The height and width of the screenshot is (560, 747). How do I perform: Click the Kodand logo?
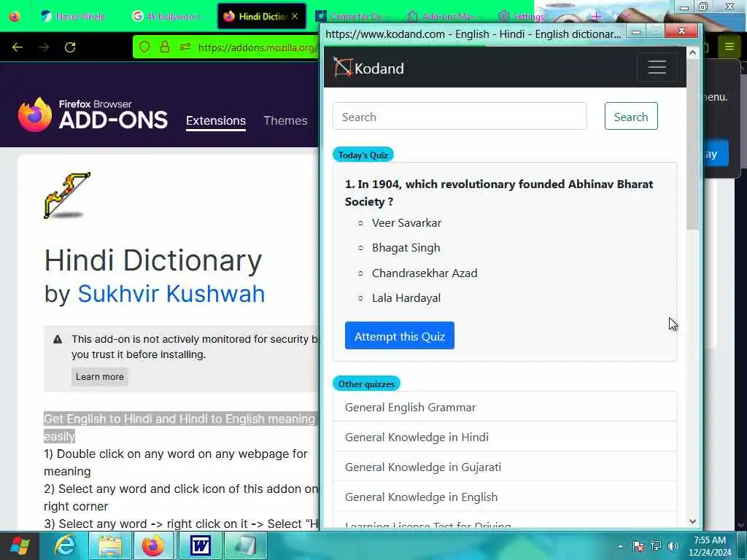(x=368, y=68)
